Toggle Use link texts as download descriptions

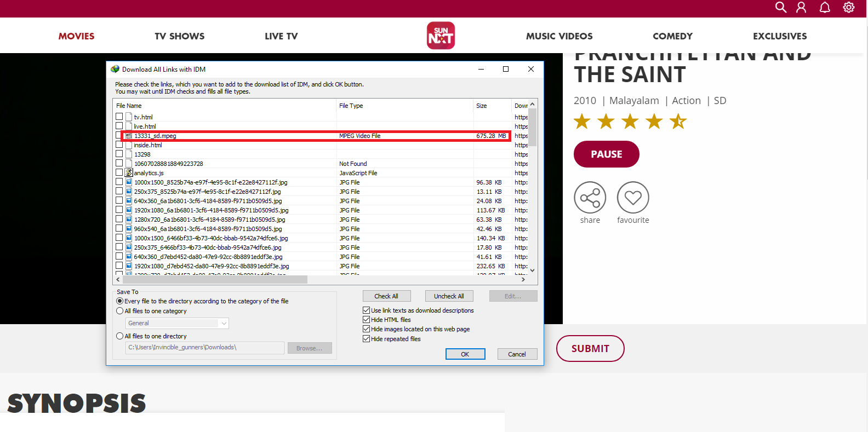[367, 310]
